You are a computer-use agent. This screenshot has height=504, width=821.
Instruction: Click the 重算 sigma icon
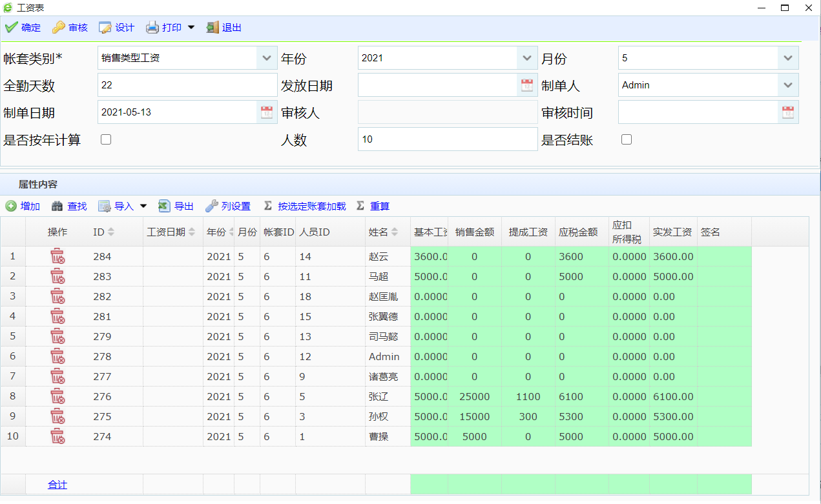[360, 207]
